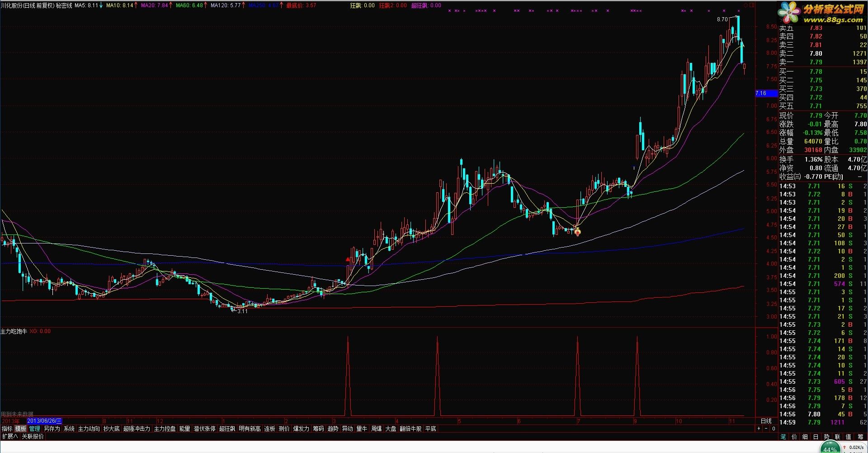The width and height of the screenshot is (868, 453).
Task: Switch to 翻倍牛股 indicator
Action: point(410,429)
